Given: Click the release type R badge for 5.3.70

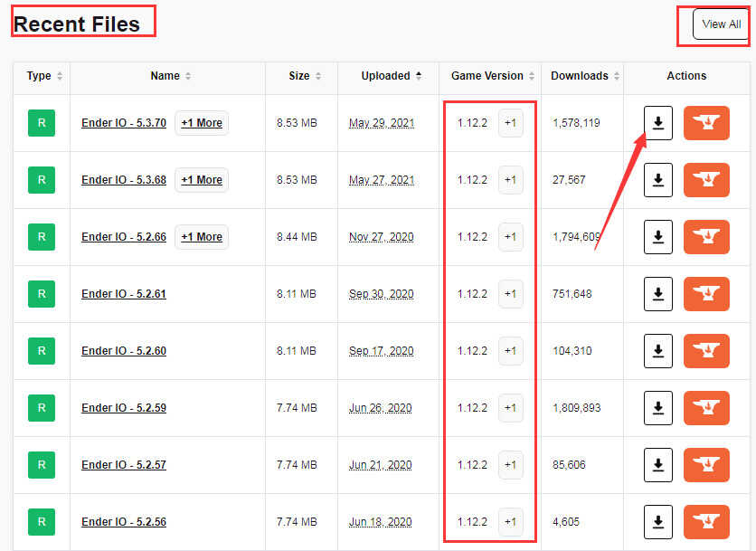Looking at the screenshot, I should click(42, 123).
